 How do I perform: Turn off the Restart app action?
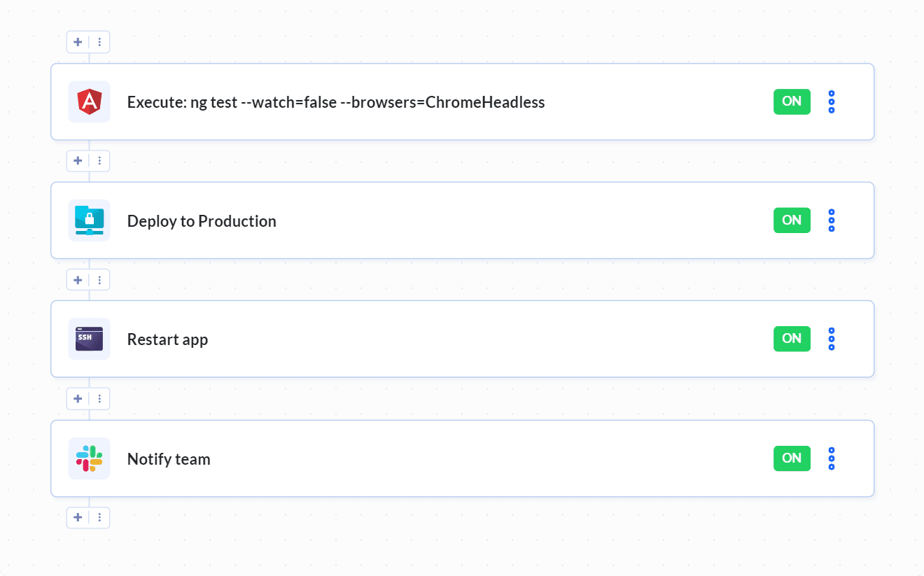click(x=792, y=339)
